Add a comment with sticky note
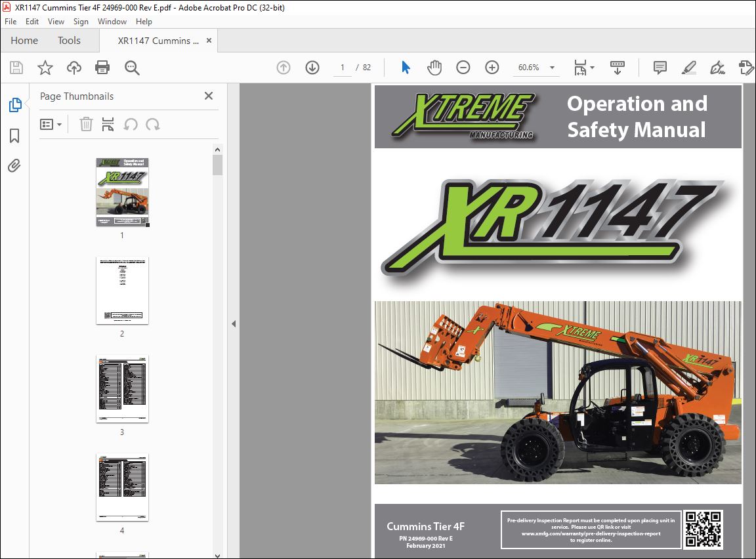The width and height of the screenshot is (756, 559). pyautogui.click(x=660, y=68)
